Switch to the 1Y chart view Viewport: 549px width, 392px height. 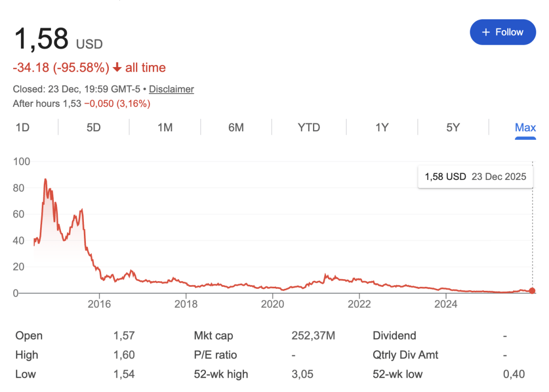(x=382, y=127)
